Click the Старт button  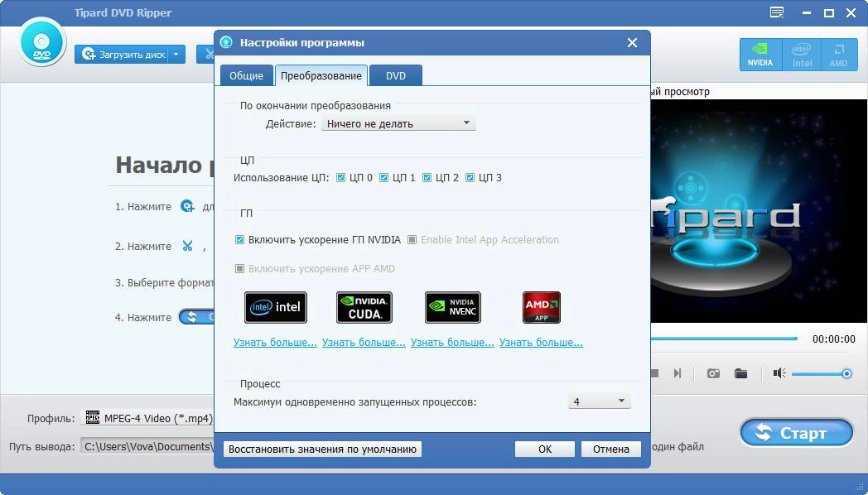[x=797, y=432]
